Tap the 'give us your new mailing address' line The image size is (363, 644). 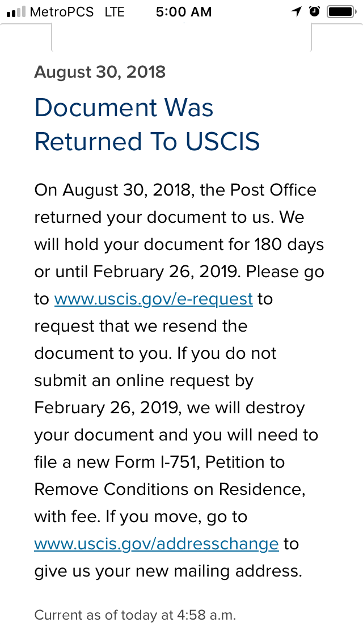click(x=168, y=571)
